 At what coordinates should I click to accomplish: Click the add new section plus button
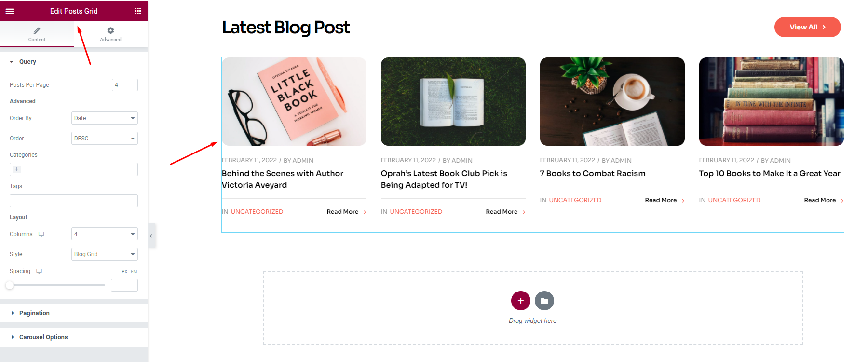click(x=520, y=301)
